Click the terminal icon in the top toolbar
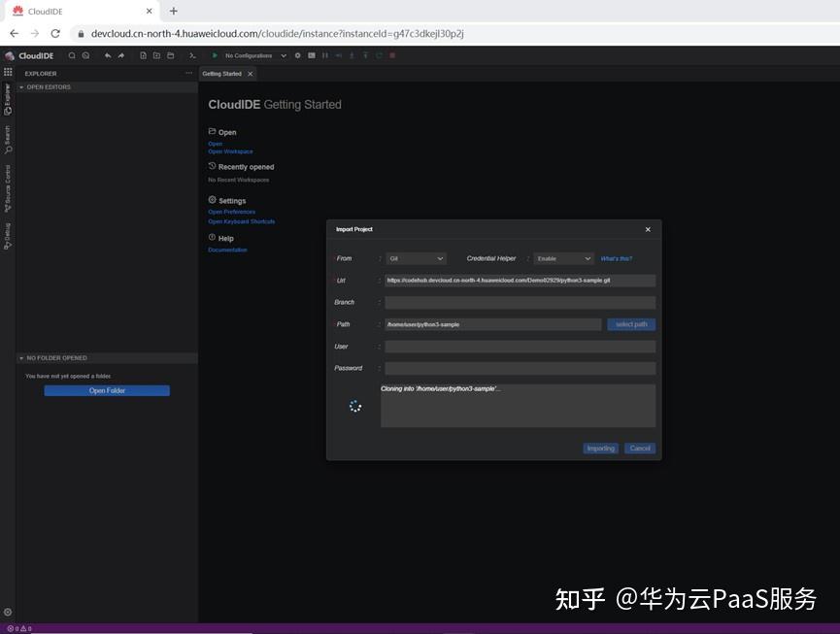Viewport: 840px width, 634px height. click(192, 56)
